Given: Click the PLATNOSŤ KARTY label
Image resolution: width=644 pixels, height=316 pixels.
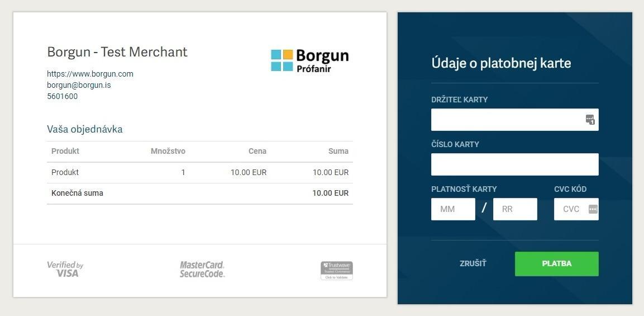Looking at the screenshot, I should point(464,189).
